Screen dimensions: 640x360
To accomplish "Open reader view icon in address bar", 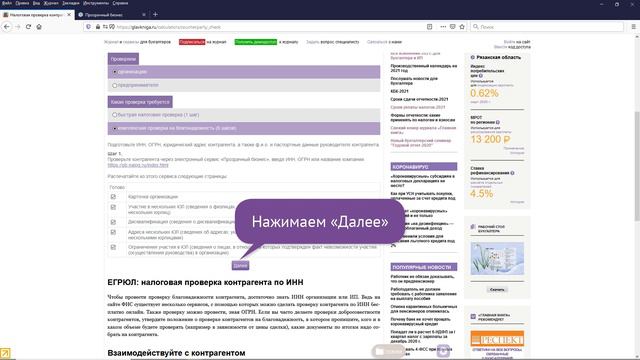I will point(429,27).
